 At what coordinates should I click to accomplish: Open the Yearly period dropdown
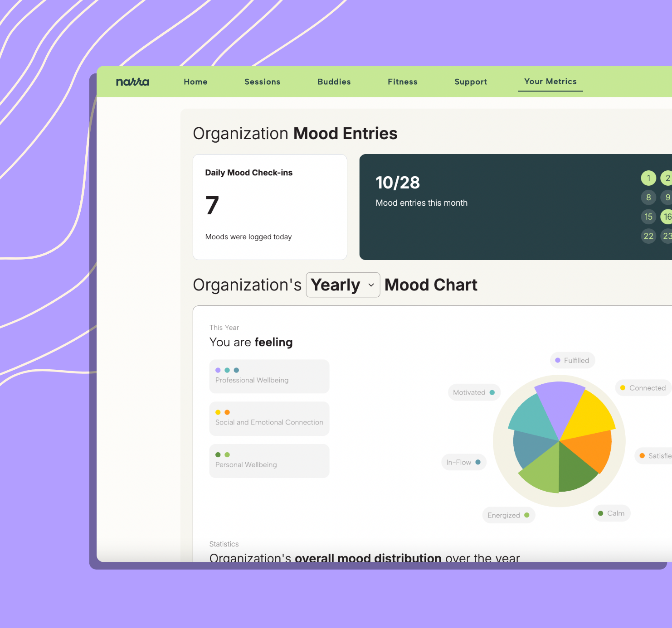pos(343,285)
